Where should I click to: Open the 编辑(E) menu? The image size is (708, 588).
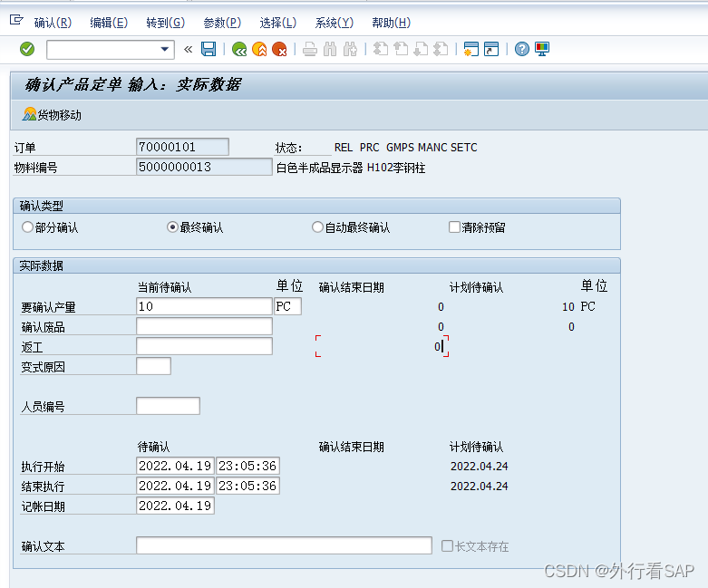[x=109, y=23]
